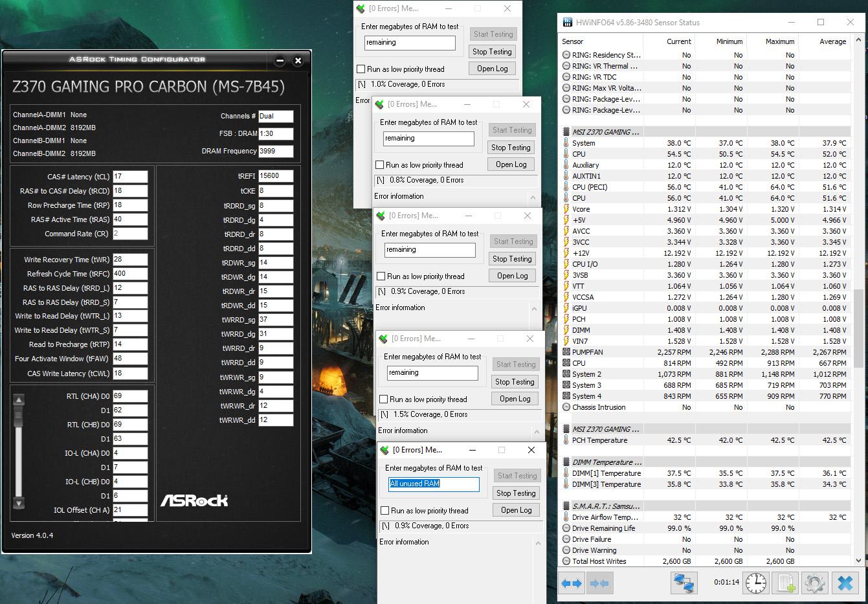Screen dimensions: 868x604
Task: Click ASRock RTL list scroll-up arrow
Action: 19,399
